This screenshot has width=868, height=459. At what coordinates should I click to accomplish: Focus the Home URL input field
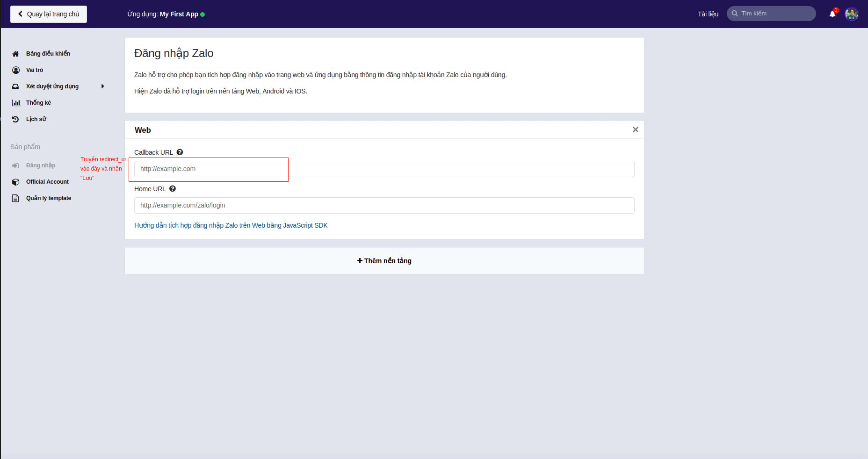coord(384,205)
